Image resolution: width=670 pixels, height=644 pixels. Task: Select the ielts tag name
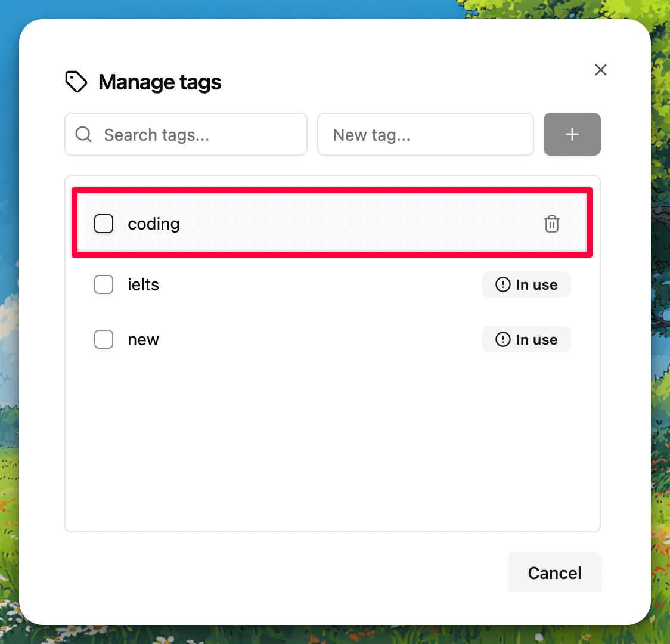[x=143, y=284]
